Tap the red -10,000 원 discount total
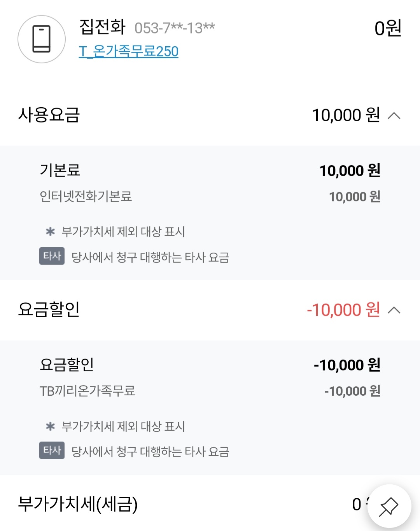 click(x=343, y=310)
